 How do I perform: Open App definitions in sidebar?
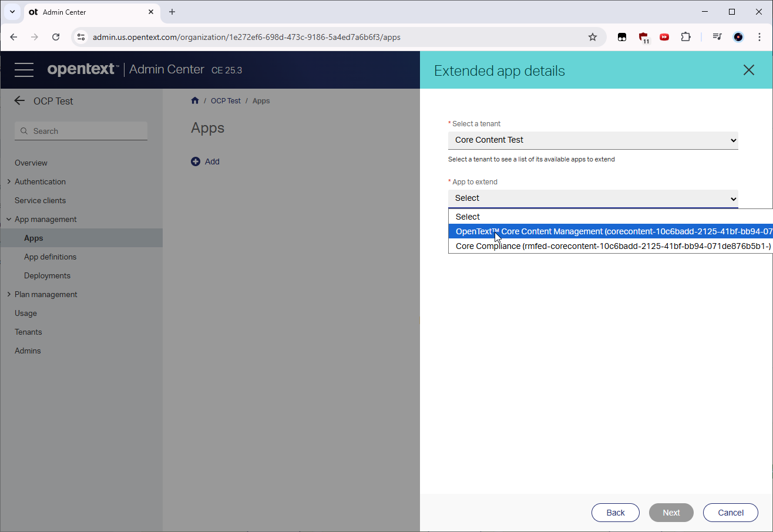[50, 257]
